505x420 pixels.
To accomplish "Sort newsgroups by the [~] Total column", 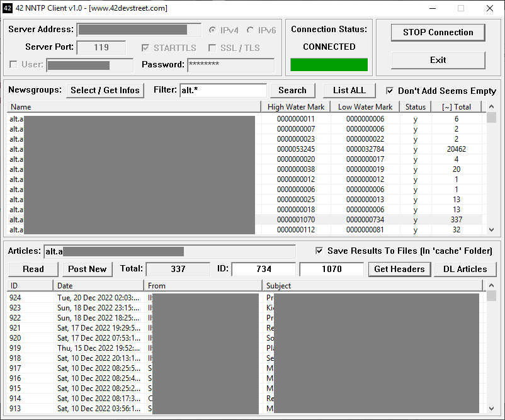I will tap(457, 107).
